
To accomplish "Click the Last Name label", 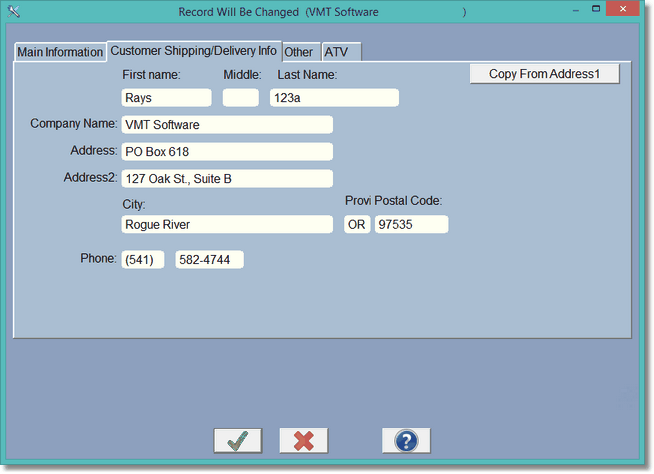I will [307, 75].
